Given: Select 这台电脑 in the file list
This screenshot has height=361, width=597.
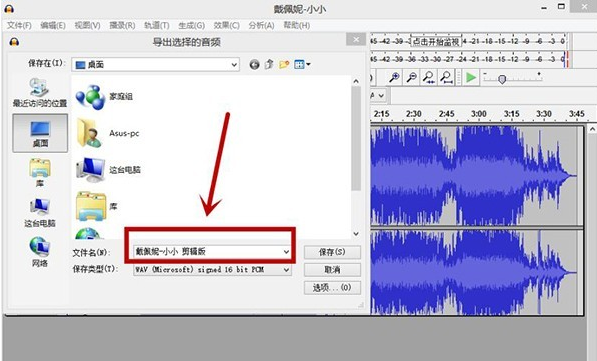Looking at the screenshot, I should (108, 170).
